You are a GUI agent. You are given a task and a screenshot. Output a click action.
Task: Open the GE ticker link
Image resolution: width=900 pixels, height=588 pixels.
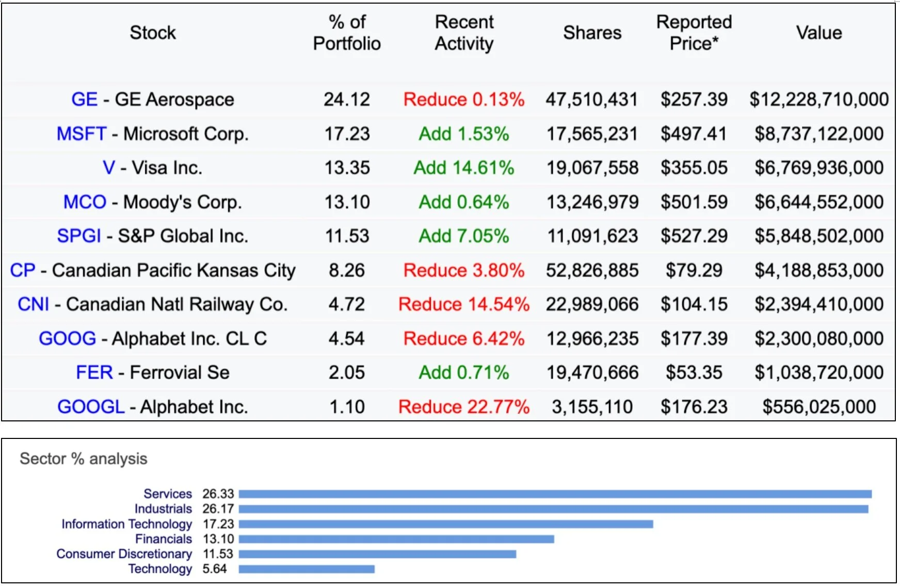84,99
